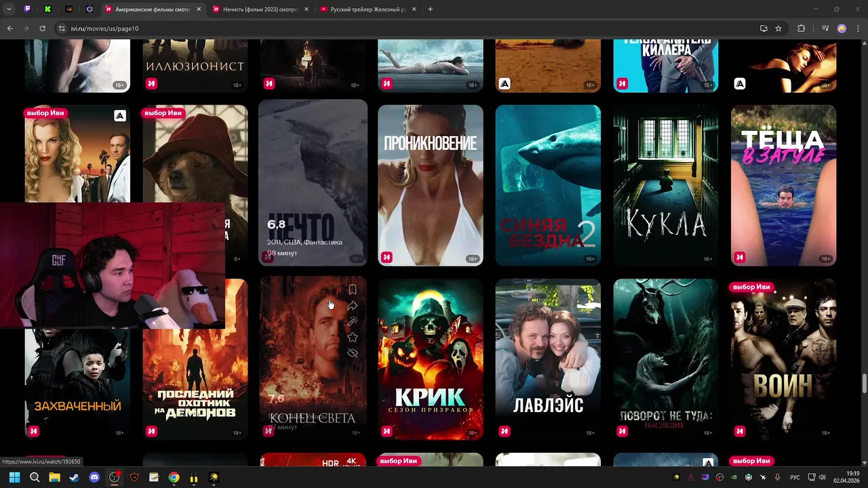Open the Воин movie poster
This screenshot has height=488, width=868.
click(x=783, y=359)
